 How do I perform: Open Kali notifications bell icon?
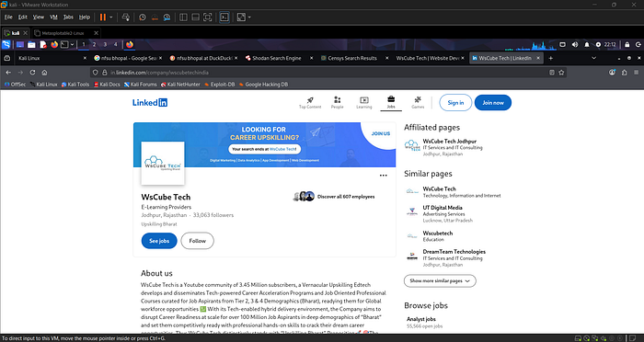(x=587, y=44)
